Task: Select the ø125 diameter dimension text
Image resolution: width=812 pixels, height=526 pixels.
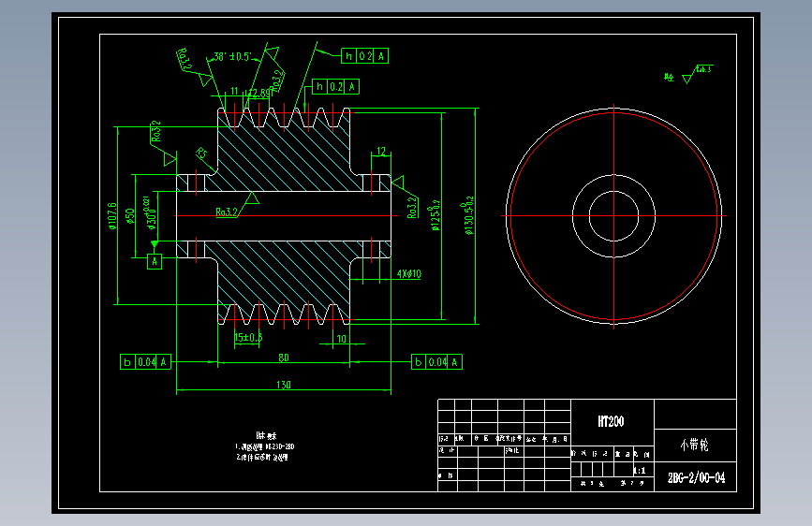Action: (x=434, y=215)
